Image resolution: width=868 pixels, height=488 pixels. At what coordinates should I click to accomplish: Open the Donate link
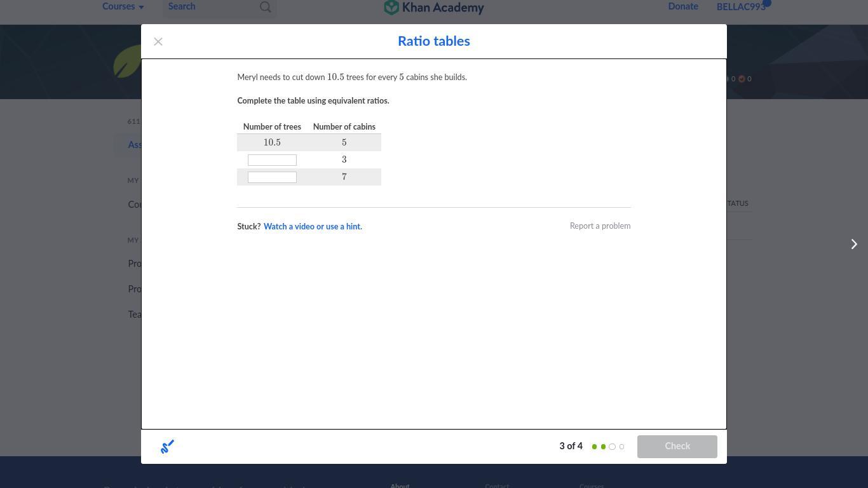pos(683,6)
